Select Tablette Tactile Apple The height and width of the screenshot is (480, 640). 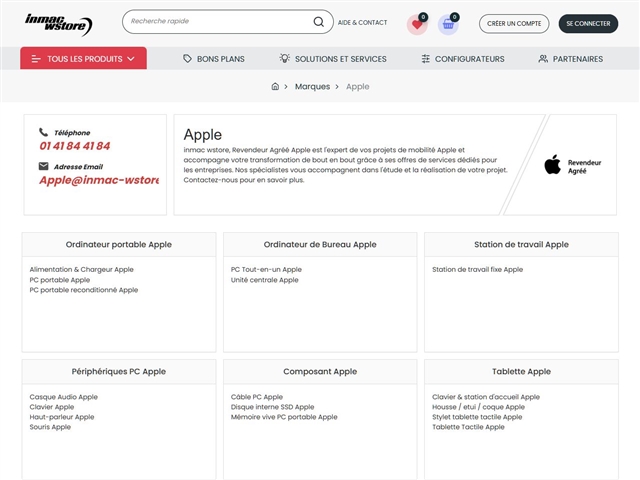click(468, 427)
